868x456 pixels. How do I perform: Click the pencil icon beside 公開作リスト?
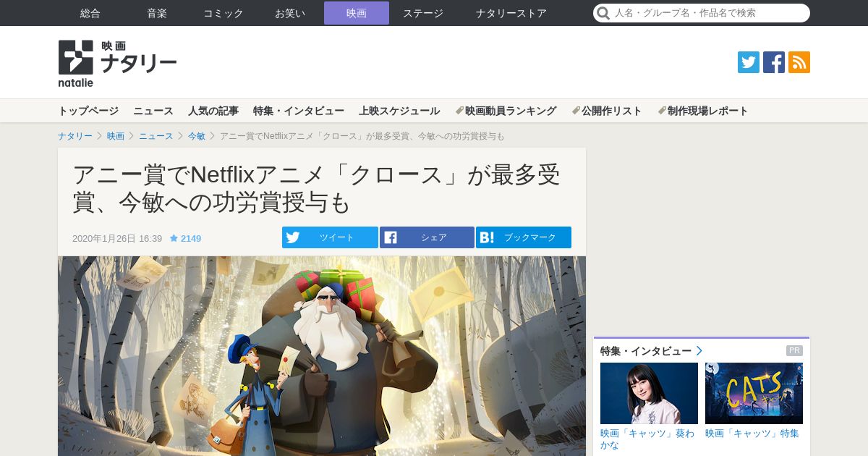(576, 111)
